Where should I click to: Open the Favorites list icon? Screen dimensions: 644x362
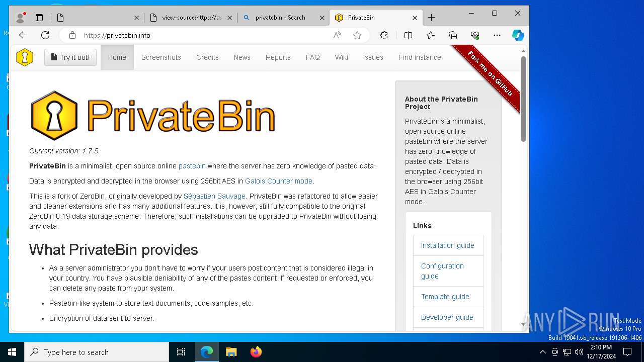point(431,35)
